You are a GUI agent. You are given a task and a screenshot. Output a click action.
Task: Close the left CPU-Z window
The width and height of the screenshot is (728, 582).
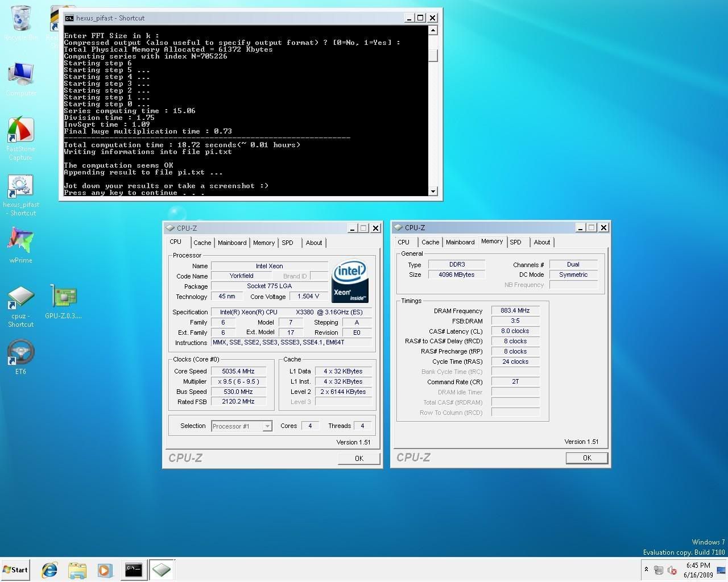click(375, 228)
